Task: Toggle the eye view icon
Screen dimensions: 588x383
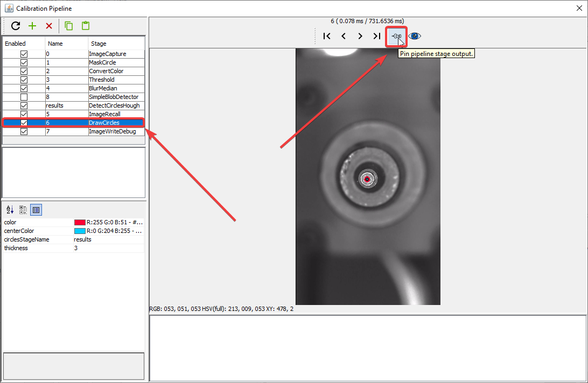Action: tap(415, 36)
